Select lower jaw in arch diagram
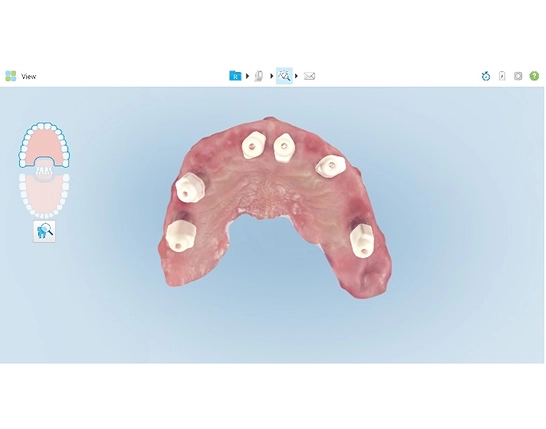This screenshot has width=546, height=429. 44,196
